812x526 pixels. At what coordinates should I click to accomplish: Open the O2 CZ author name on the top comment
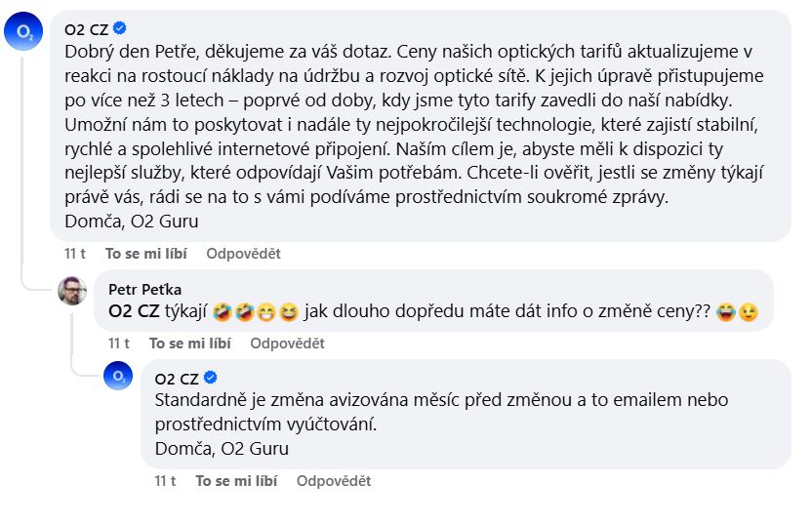pos(87,28)
